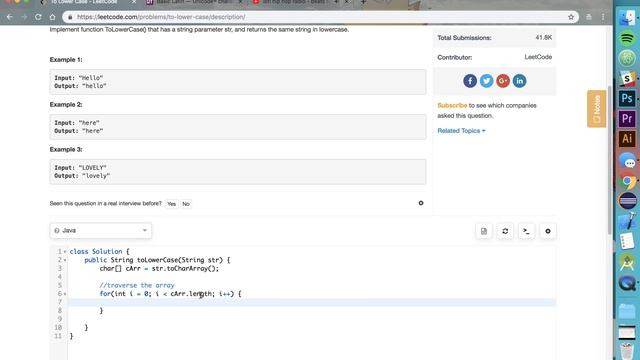Open Android Studio from the dock
This screenshot has width=640, height=360.
coord(627,262)
